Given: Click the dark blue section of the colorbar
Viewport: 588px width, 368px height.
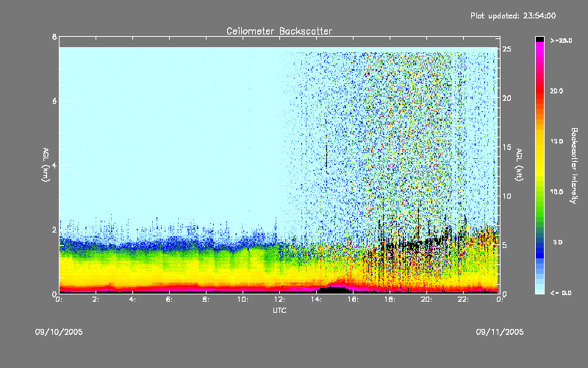Looking at the screenshot, I should click(x=539, y=250).
